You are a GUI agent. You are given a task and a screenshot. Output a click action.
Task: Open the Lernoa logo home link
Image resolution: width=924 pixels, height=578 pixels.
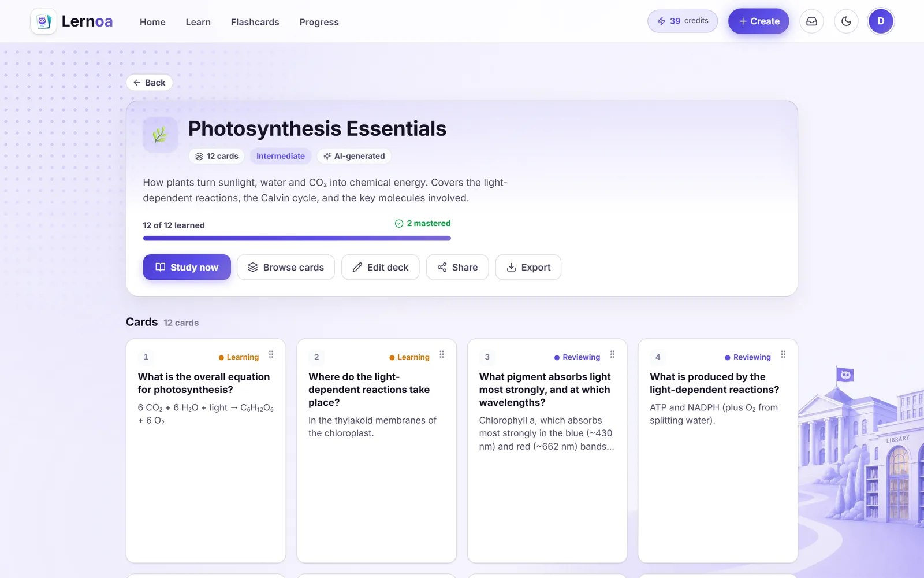(72, 21)
